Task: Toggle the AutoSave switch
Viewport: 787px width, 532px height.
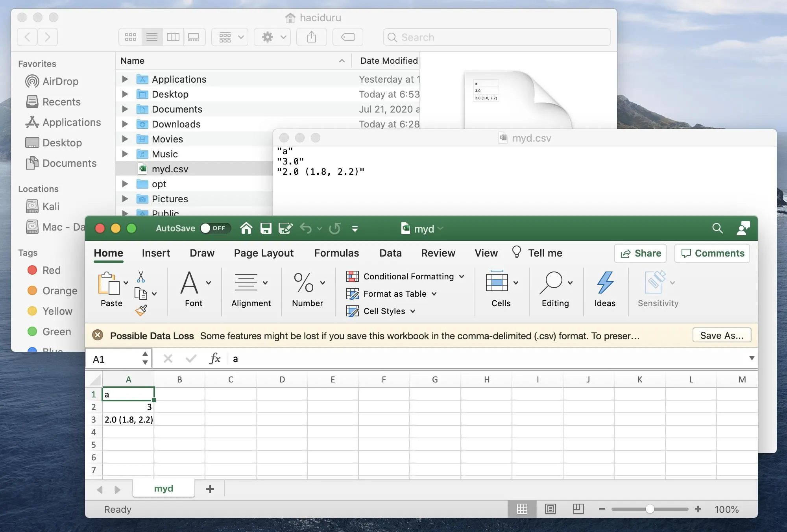Action: tap(214, 229)
